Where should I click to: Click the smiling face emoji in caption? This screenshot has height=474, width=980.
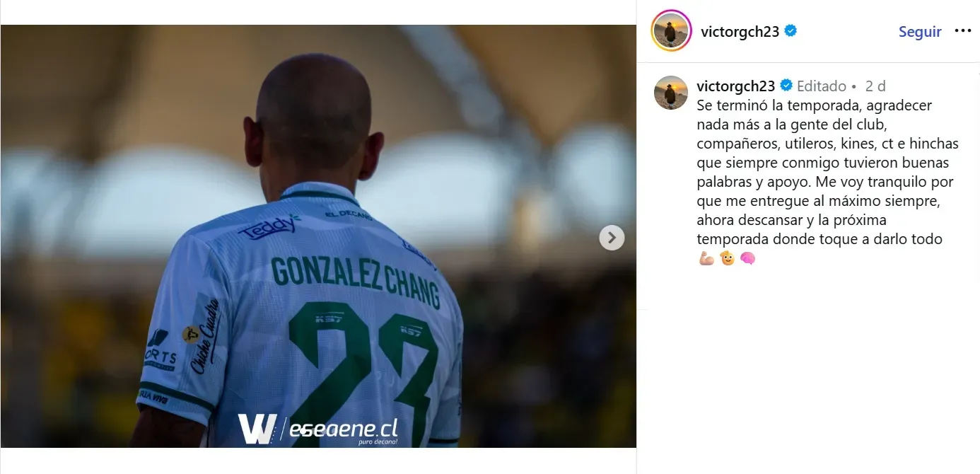[727, 258]
